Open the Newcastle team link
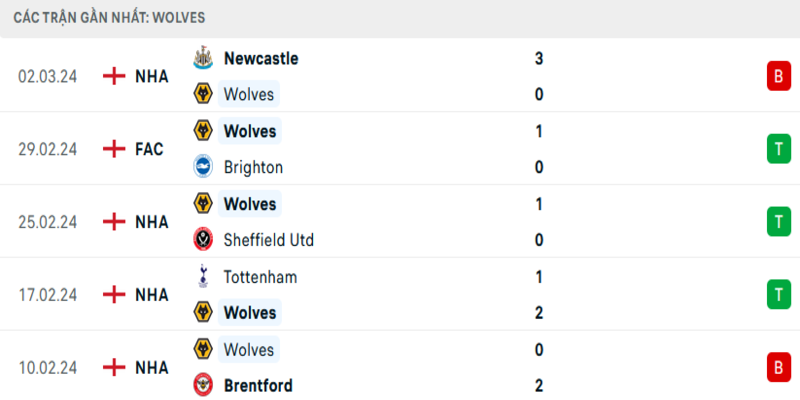The image size is (800, 400). pos(261,58)
